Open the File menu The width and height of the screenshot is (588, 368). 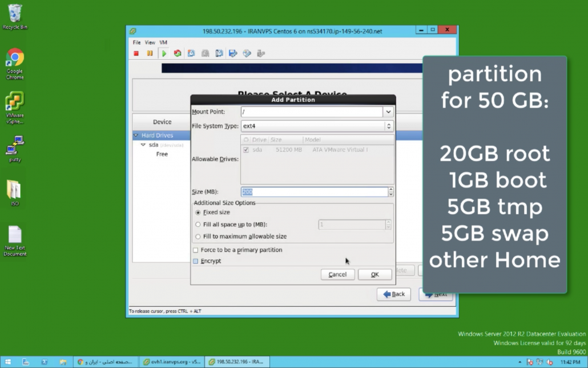coord(136,42)
